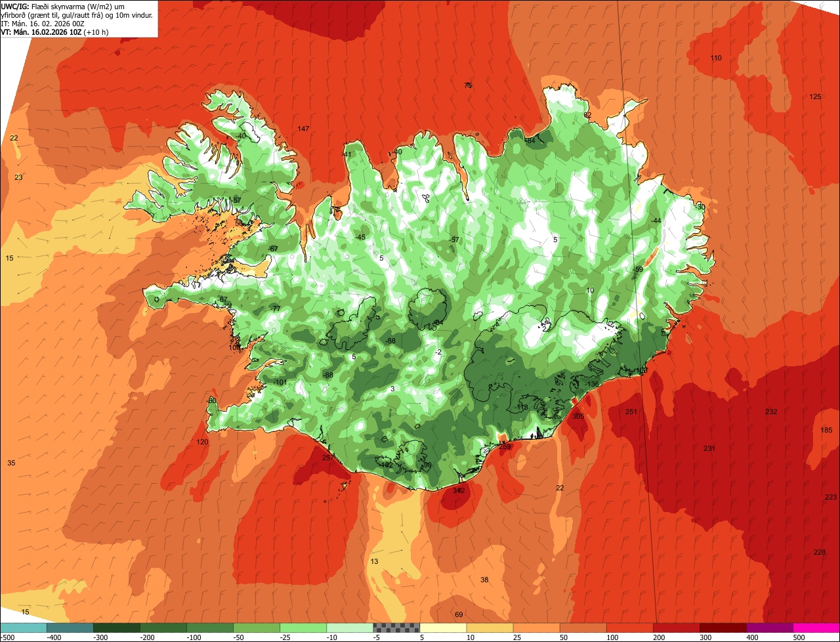Click the map value 13

[374, 562]
